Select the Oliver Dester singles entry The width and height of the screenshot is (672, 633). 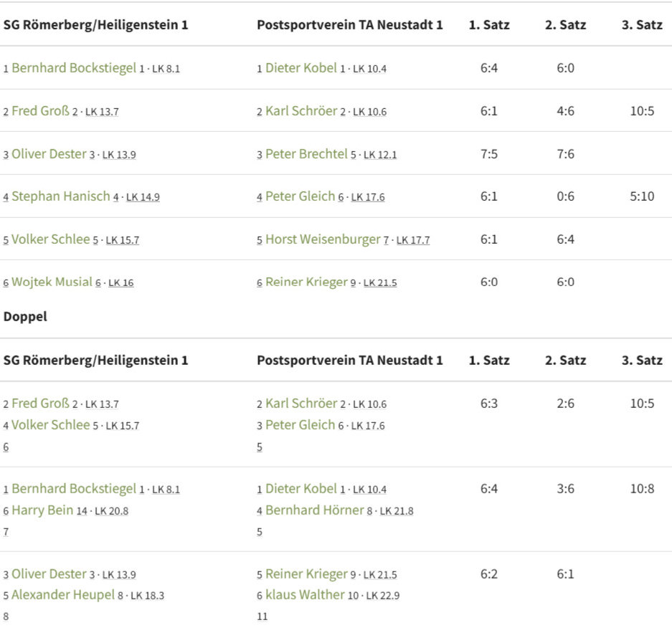49,153
